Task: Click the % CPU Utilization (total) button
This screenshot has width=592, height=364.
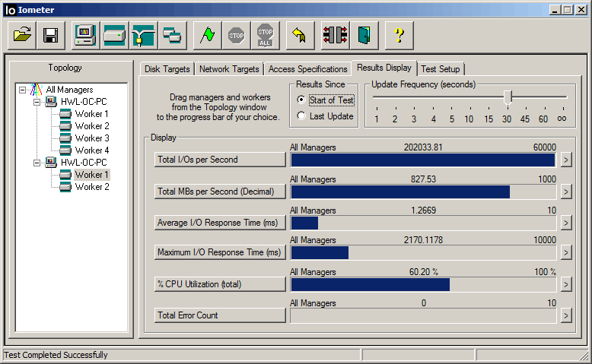Action: coord(220,284)
